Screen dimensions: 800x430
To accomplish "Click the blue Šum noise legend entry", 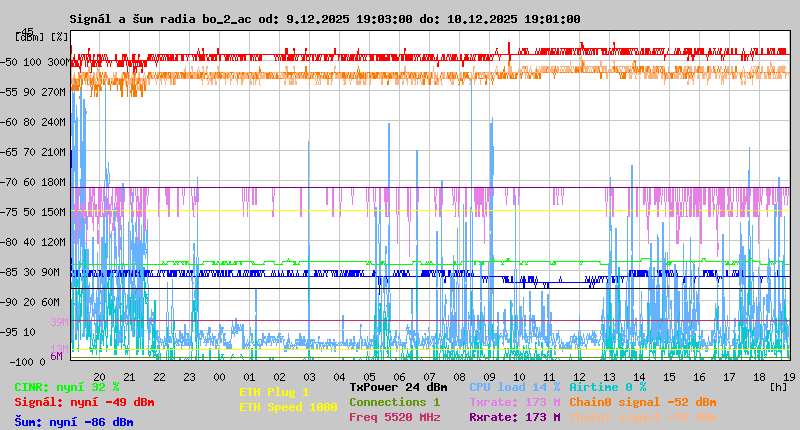I will click(74, 422).
